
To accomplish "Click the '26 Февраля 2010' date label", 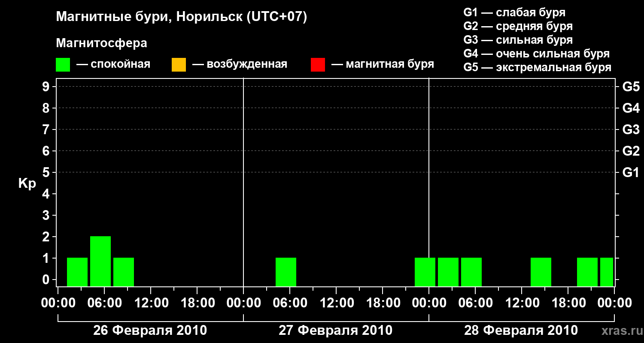I will [150, 331].
